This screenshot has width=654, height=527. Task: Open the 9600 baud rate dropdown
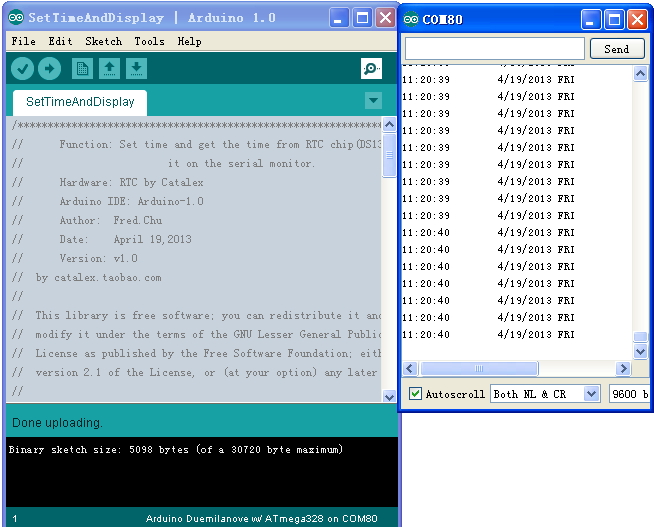pos(630,394)
